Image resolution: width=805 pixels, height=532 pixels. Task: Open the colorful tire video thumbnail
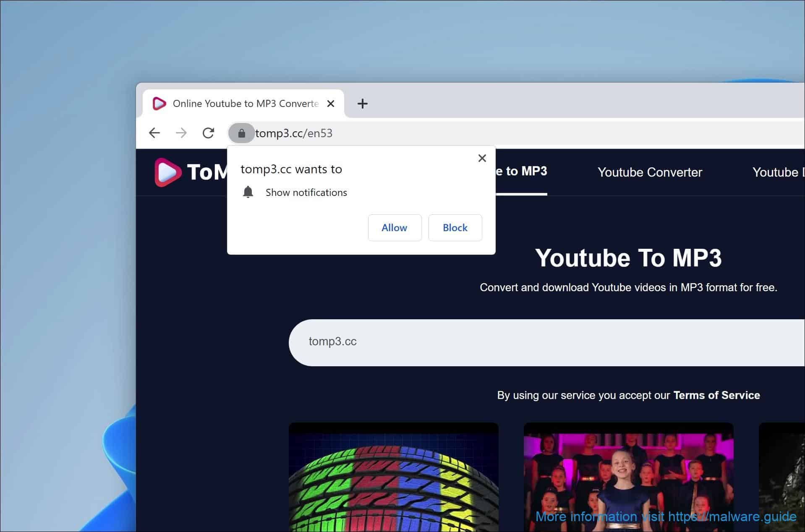(x=394, y=477)
